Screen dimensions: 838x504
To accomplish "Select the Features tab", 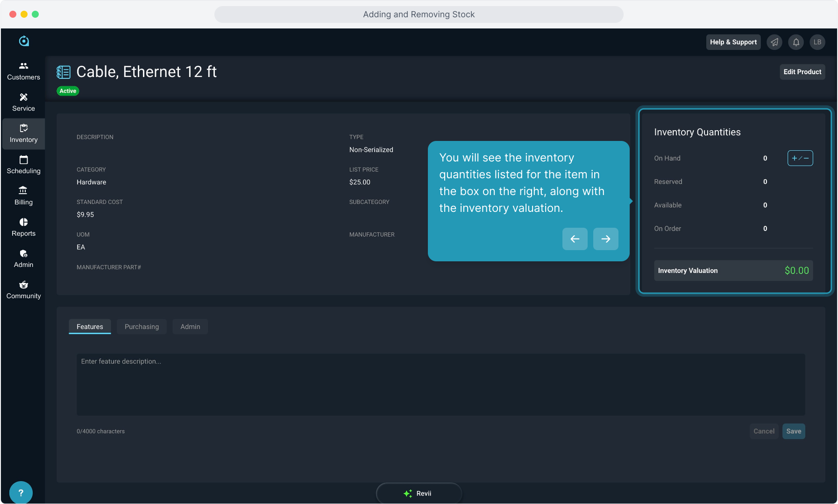I will pos(90,327).
